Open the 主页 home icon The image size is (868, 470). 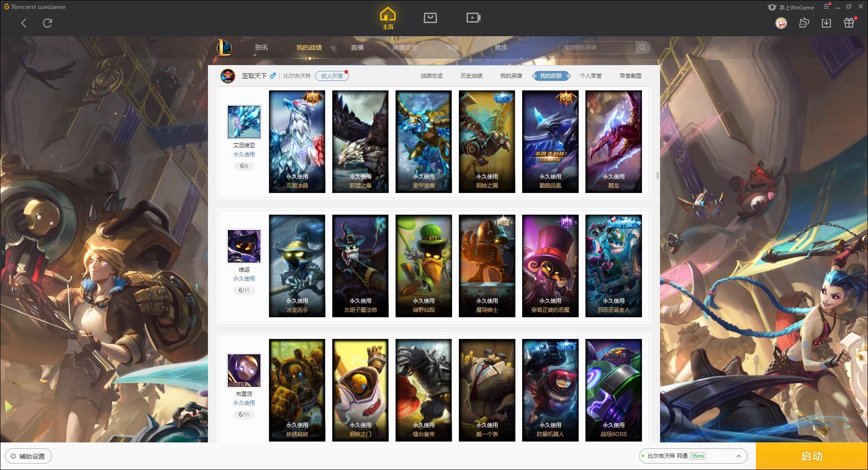pyautogui.click(x=388, y=19)
